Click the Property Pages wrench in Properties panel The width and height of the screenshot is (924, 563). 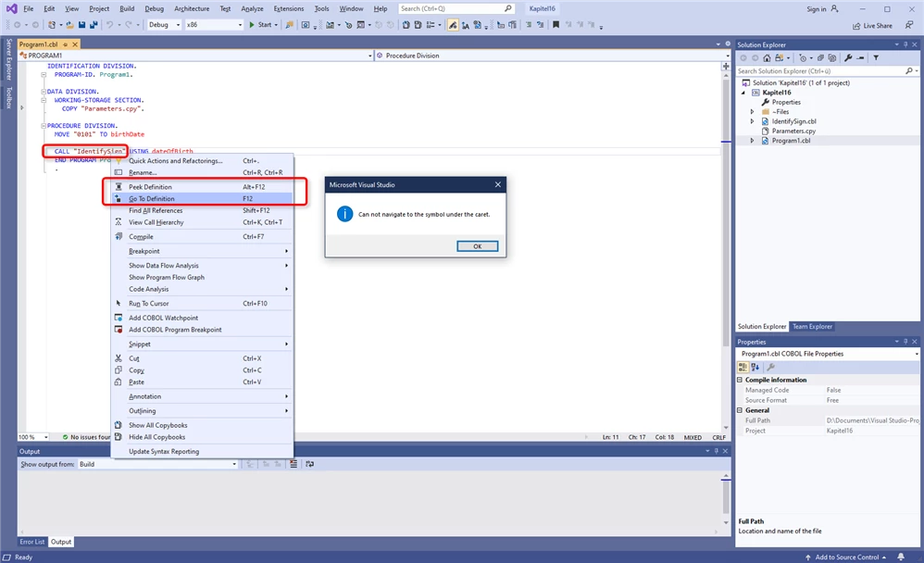point(771,367)
